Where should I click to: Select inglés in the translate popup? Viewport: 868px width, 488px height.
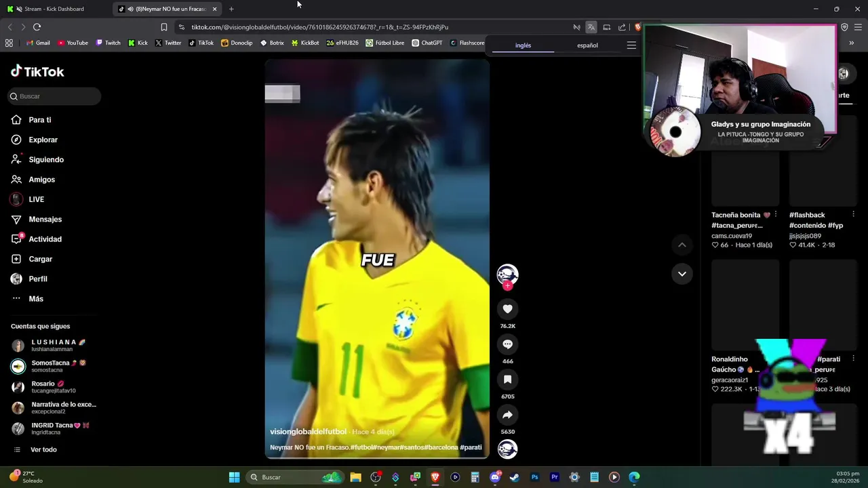click(523, 45)
